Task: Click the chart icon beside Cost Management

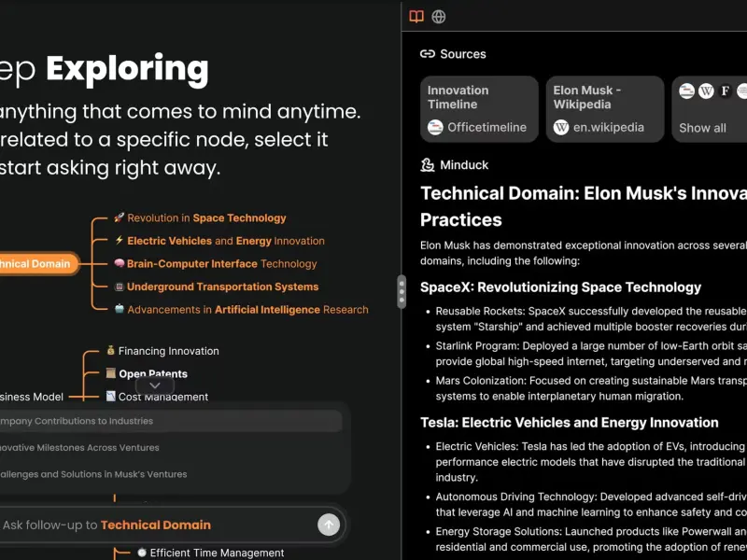Action: click(110, 396)
